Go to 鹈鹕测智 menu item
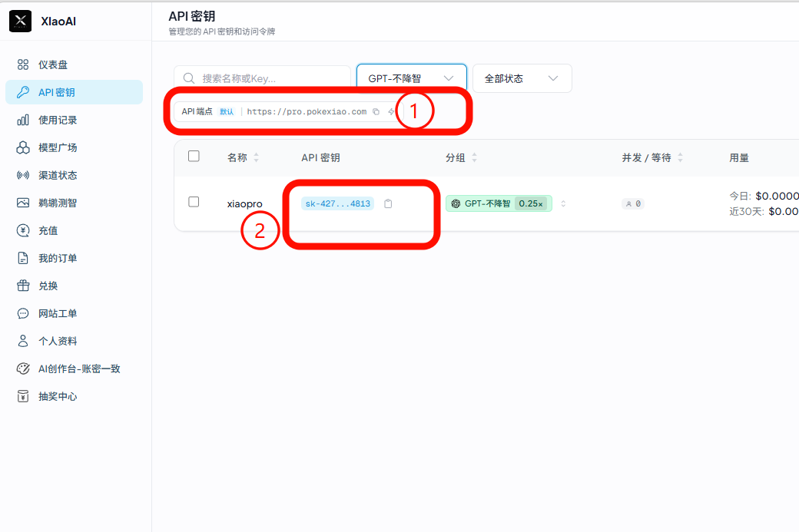Viewport: 799px width, 532px height. [x=74, y=203]
